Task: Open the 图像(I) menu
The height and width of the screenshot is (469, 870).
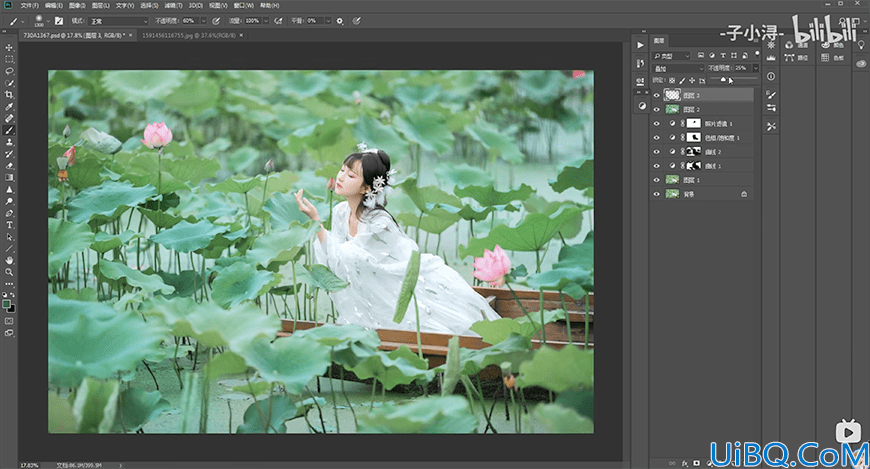Action: (77, 6)
